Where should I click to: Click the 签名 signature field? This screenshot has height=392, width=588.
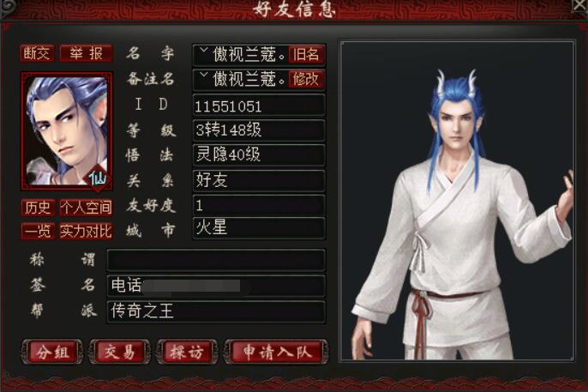(x=216, y=286)
